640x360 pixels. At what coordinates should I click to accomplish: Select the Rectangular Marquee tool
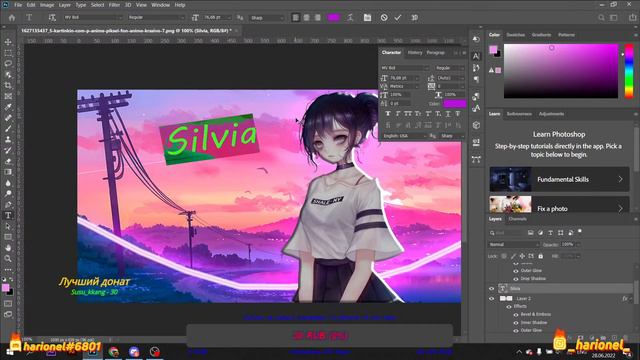tap(8, 53)
